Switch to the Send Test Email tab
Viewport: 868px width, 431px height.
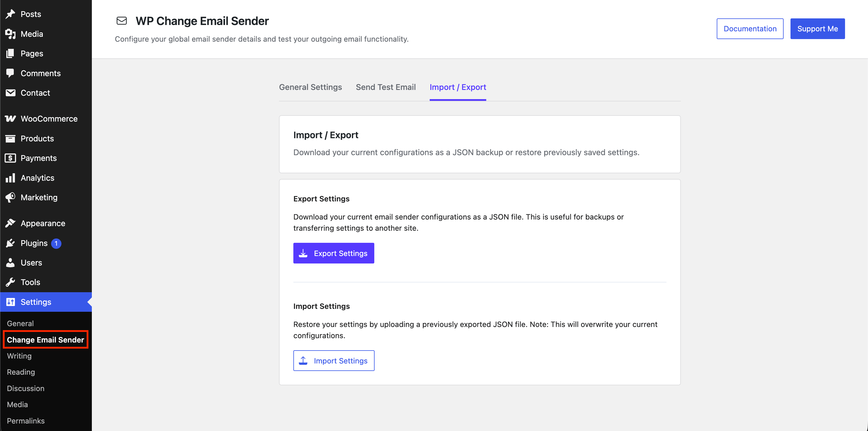[x=385, y=87]
